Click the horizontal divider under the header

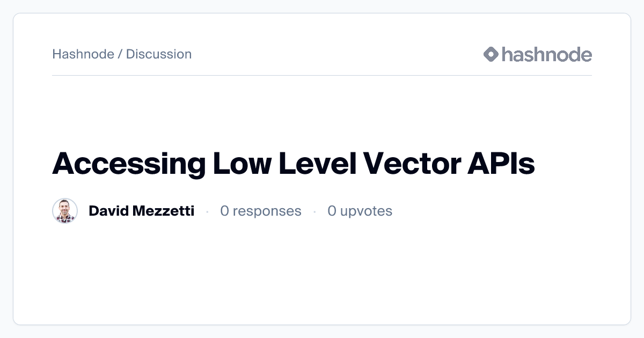[322, 76]
